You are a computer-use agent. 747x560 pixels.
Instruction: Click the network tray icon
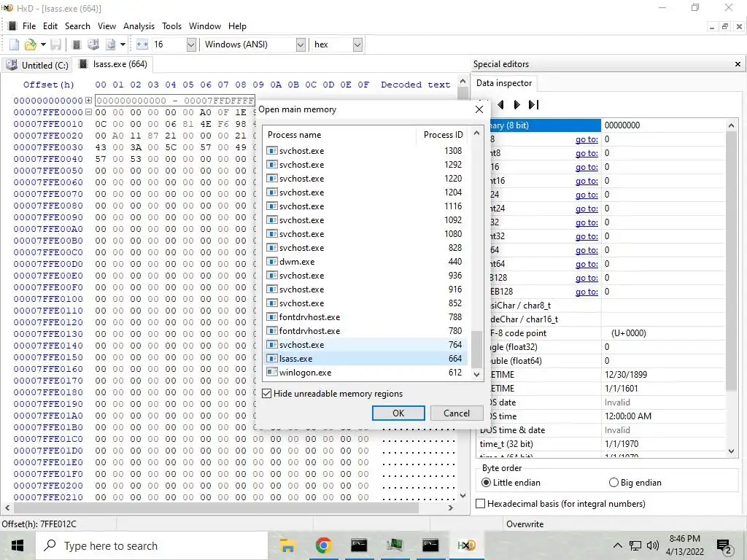[x=635, y=545]
